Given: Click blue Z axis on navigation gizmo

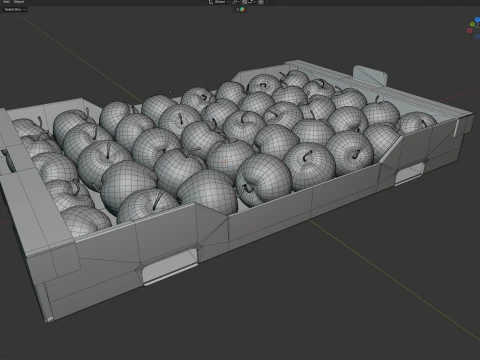Looking at the screenshot, I should click(477, 19).
